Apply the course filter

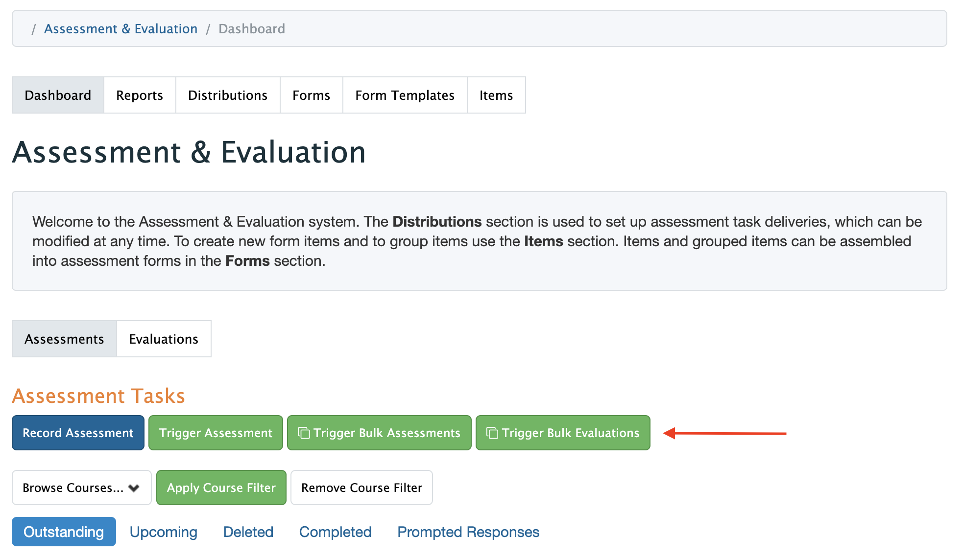click(x=221, y=488)
